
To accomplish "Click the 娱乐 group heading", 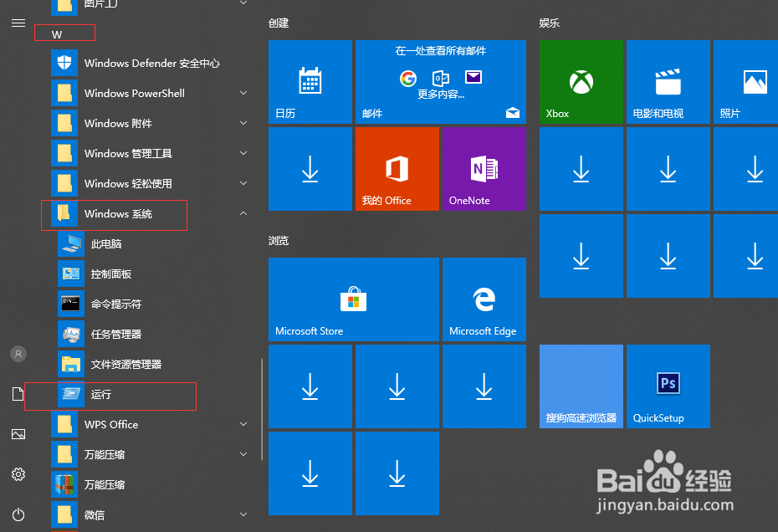I will [x=550, y=23].
